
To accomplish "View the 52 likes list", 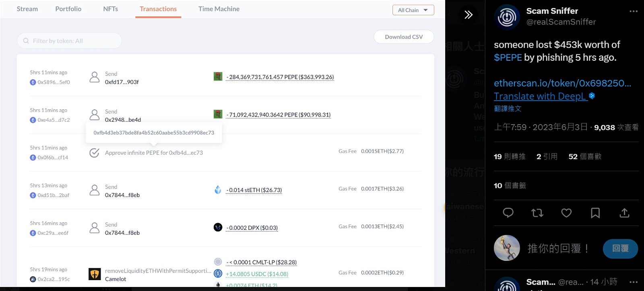I will (585, 156).
